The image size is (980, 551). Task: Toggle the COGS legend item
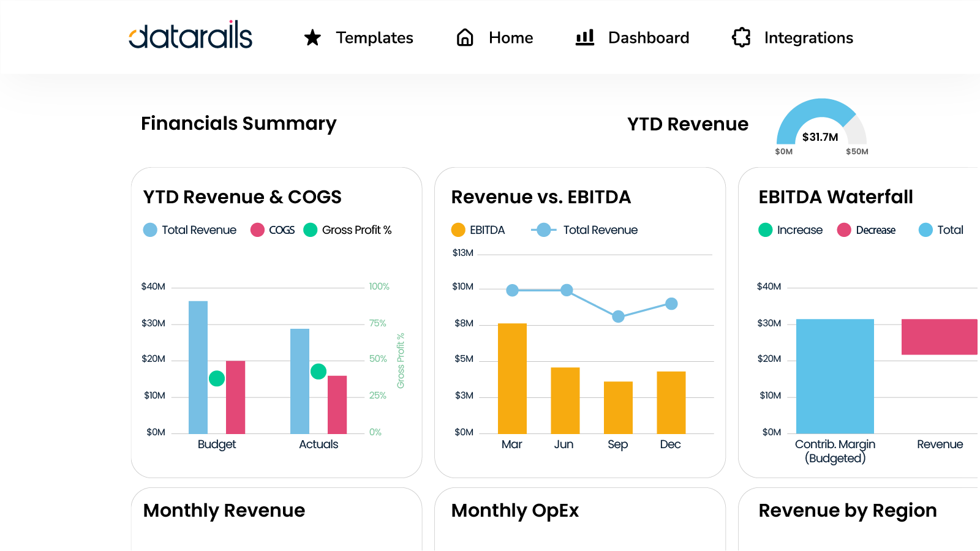(x=273, y=230)
